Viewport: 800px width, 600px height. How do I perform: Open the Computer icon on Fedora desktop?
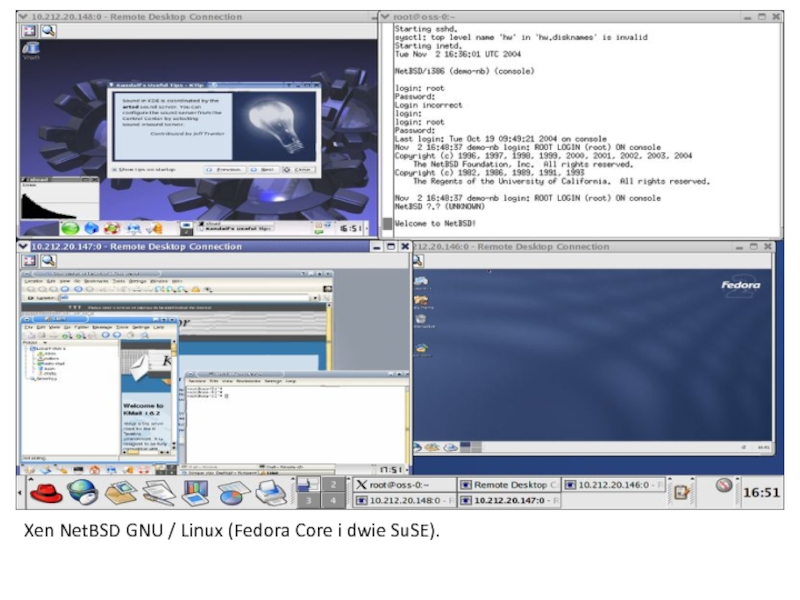click(421, 282)
